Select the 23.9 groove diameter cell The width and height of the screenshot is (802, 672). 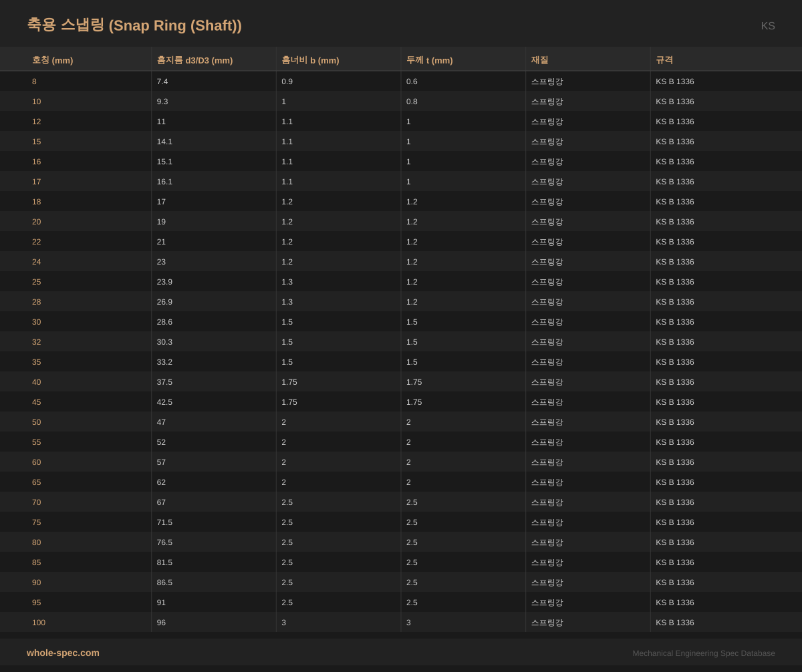pyautogui.click(x=164, y=282)
